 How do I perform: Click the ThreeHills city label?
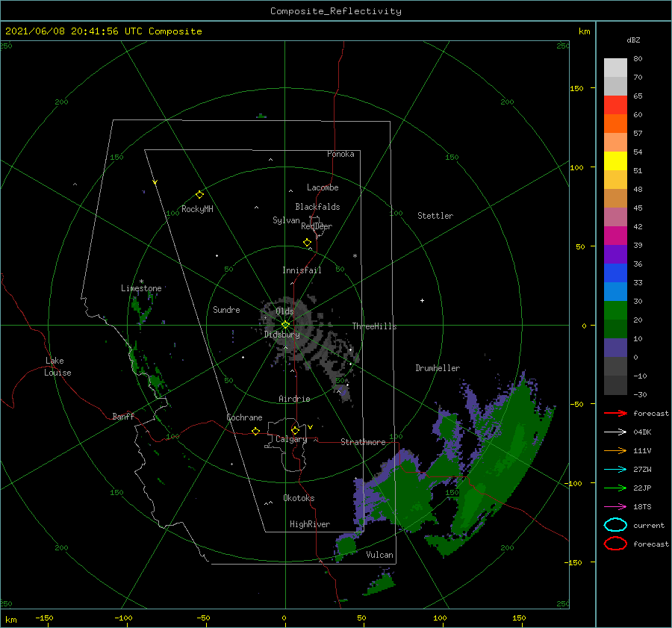[375, 326]
